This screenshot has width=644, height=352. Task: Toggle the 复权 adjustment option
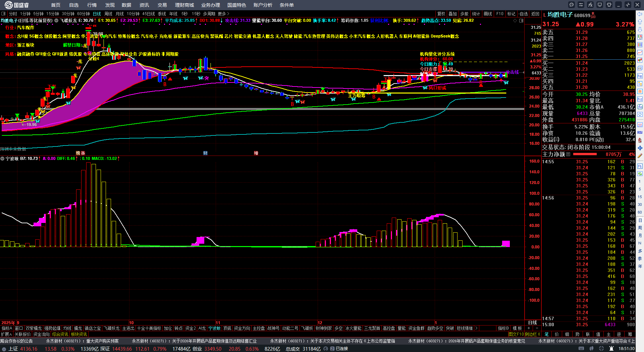tap(441, 14)
